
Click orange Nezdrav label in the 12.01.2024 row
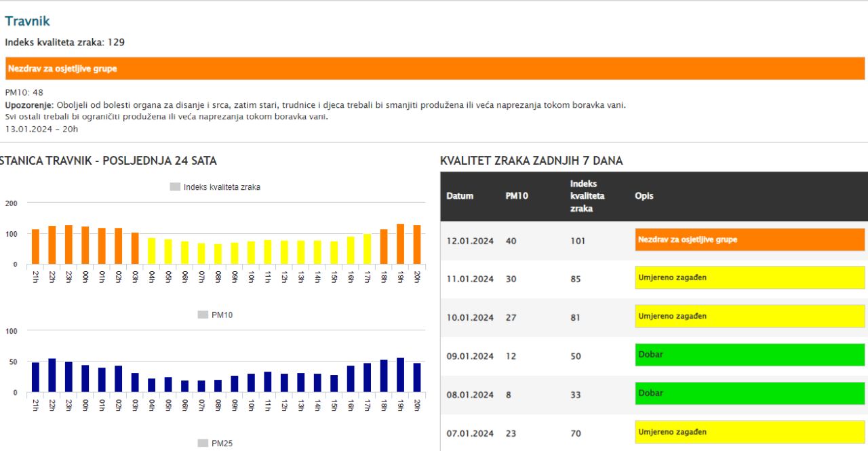coord(749,240)
